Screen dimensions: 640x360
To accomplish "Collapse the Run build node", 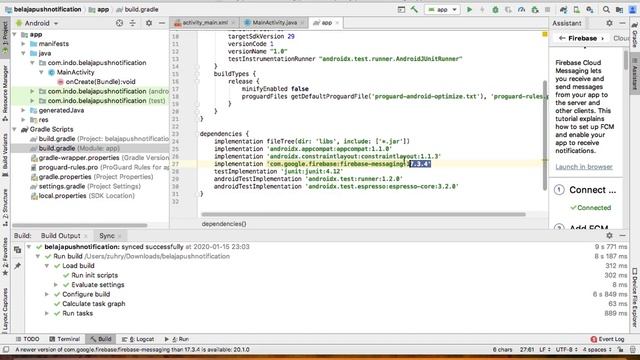I will (38, 256).
